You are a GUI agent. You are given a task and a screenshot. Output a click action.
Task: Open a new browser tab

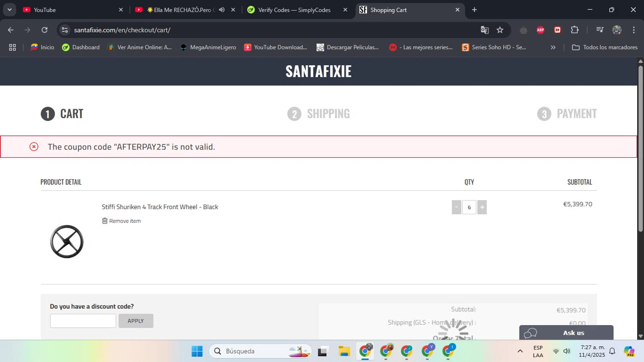(x=474, y=10)
